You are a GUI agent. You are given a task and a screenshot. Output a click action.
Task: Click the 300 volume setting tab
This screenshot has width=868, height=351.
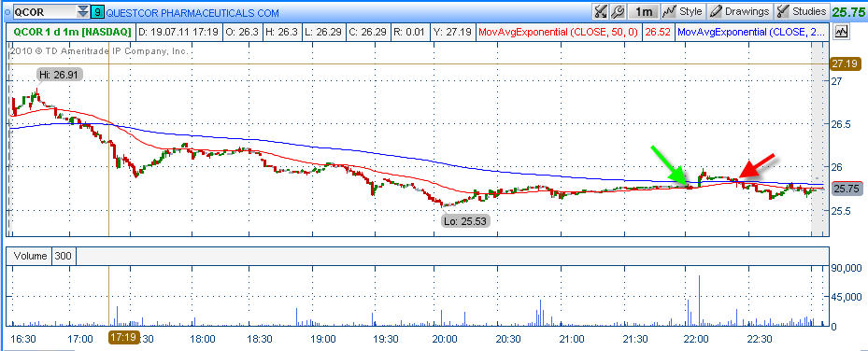pos(64,257)
